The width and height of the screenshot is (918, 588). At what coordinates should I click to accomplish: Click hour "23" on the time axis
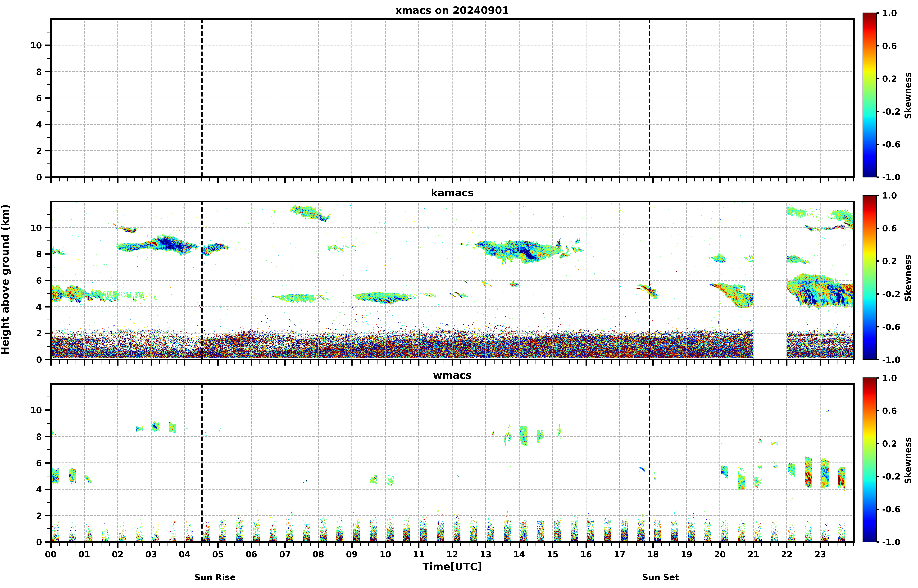click(x=820, y=554)
